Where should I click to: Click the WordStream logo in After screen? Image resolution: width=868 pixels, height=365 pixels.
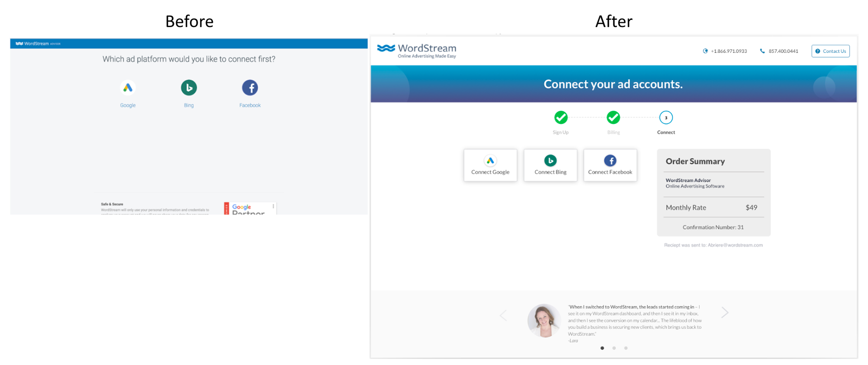click(x=417, y=51)
